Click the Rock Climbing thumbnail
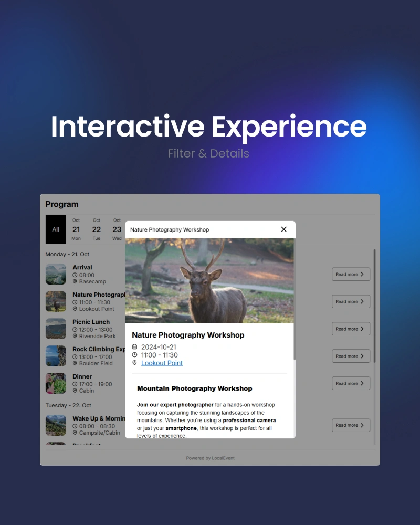The width and height of the screenshot is (420, 525). click(56, 356)
